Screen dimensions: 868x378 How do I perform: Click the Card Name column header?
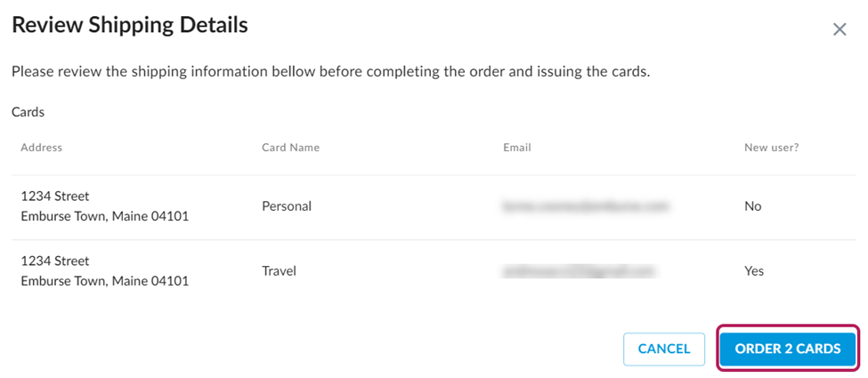[290, 148]
